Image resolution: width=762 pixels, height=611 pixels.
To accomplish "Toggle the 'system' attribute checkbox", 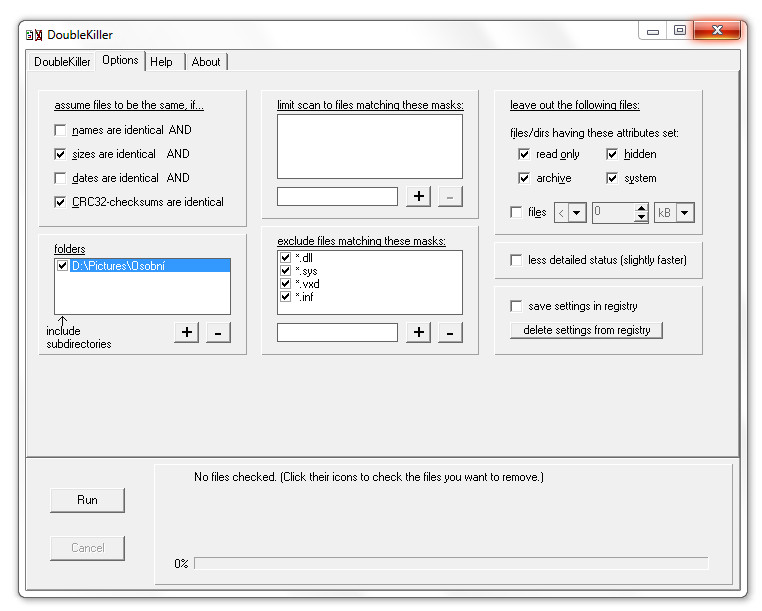I will (x=612, y=178).
